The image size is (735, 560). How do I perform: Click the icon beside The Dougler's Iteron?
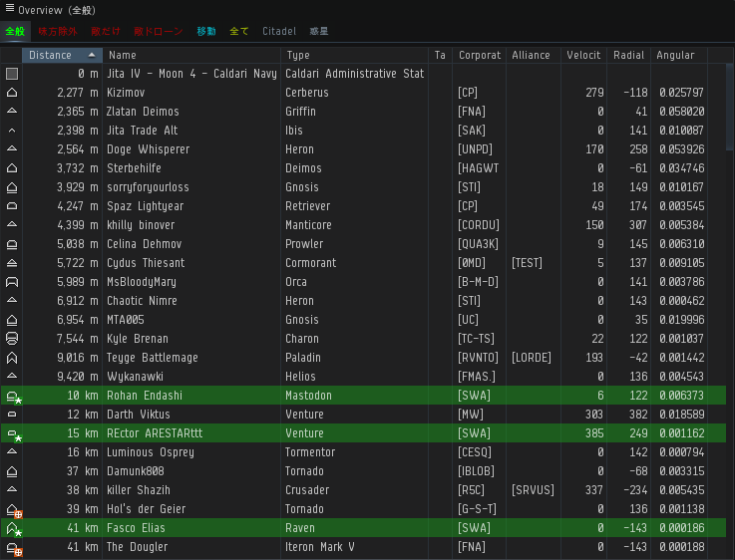(x=13, y=547)
